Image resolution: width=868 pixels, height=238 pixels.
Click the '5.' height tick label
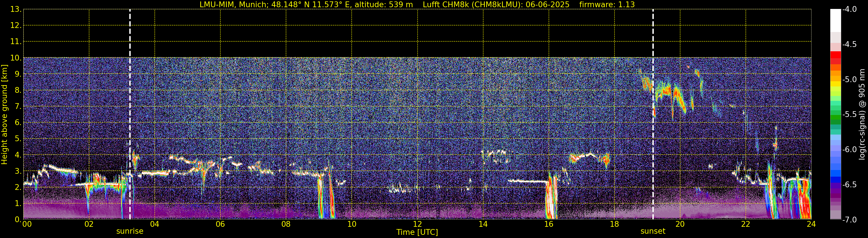click(x=18, y=139)
